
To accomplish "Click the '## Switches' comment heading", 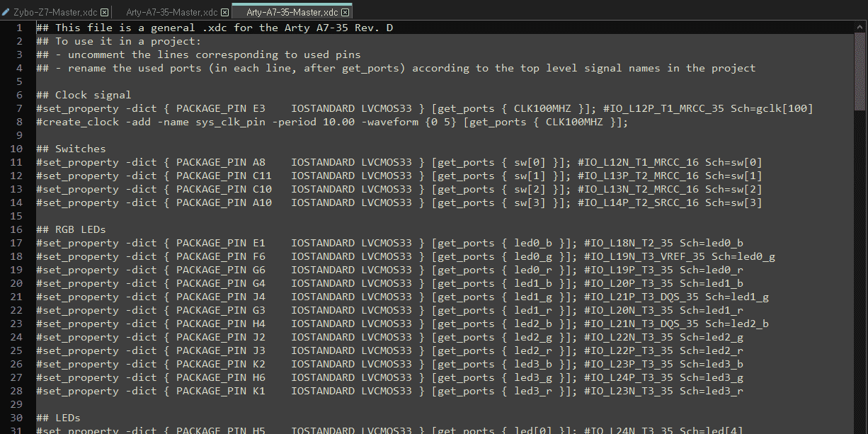I will click(x=71, y=149).
